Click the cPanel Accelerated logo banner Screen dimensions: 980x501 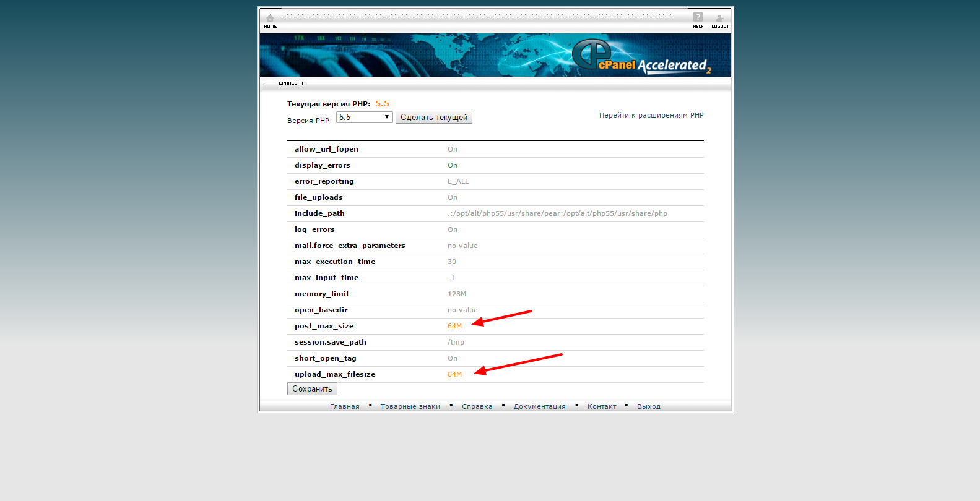(495, 55)
